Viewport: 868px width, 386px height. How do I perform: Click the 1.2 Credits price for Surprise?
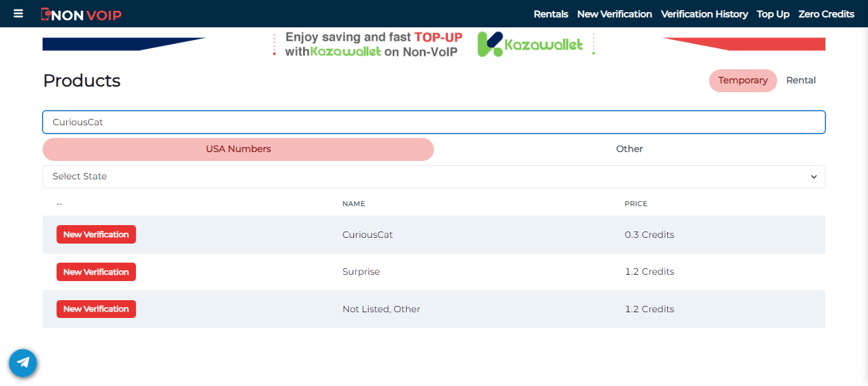649,272
